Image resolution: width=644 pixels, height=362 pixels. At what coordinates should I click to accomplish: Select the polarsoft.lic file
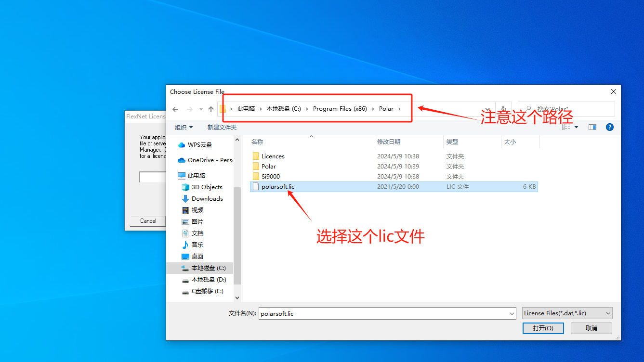pyautogui.click(x=394, y=187)
